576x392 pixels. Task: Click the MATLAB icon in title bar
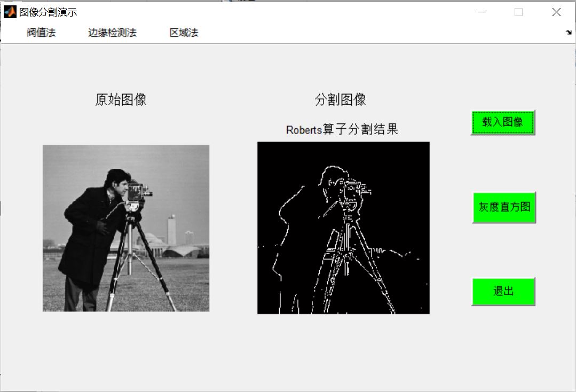(10, 12)
